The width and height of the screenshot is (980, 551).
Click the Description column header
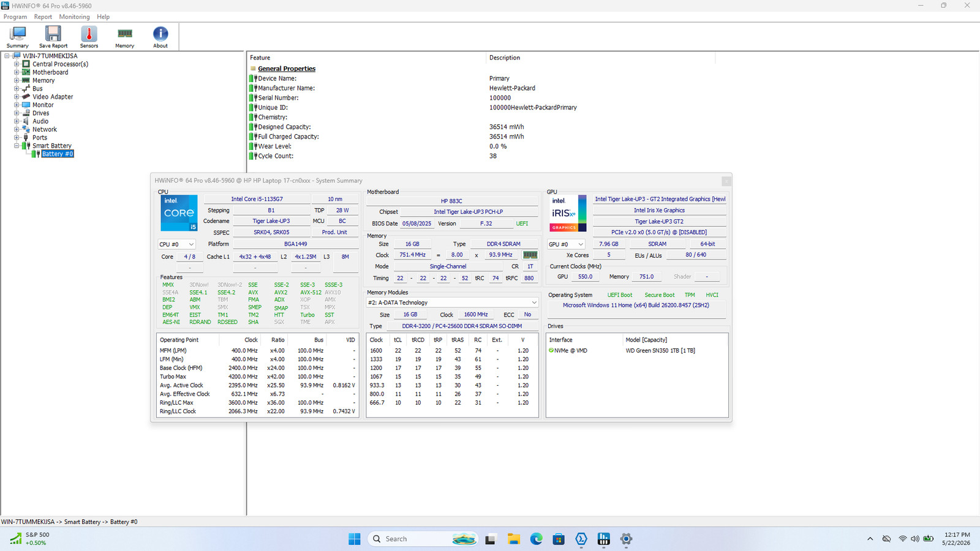click(x=601, y=58)
